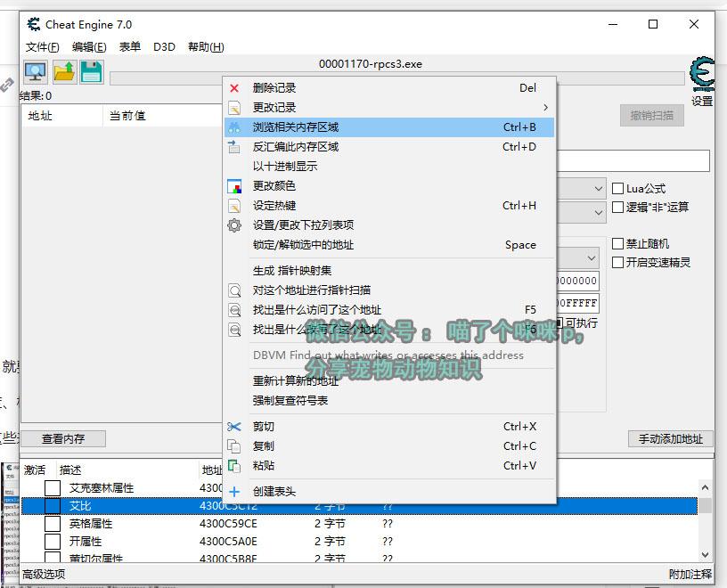Screen dimensions: 727x588
Task: Click the stop address field ending FFFFF
Action: click(577, 303)
